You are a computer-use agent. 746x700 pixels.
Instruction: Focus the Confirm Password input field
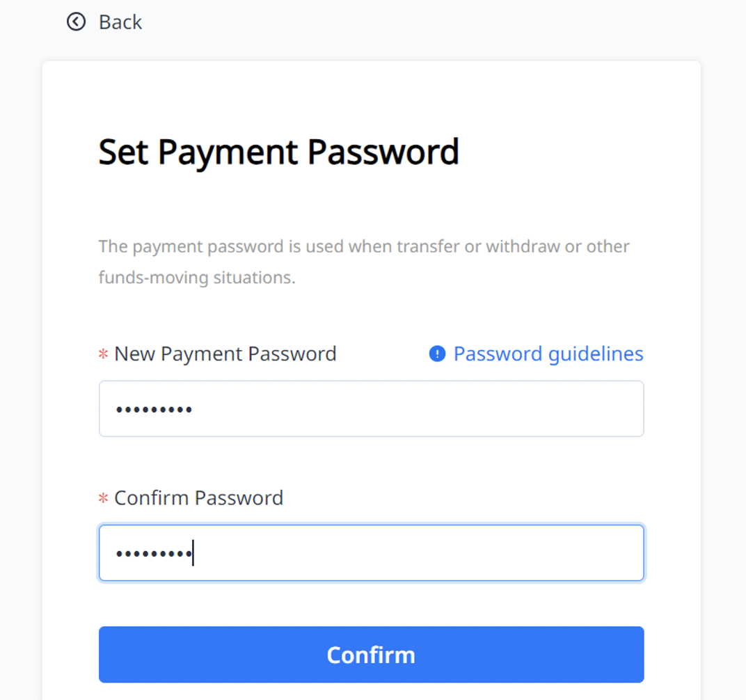pyautogui.click(x=418, y=553)
